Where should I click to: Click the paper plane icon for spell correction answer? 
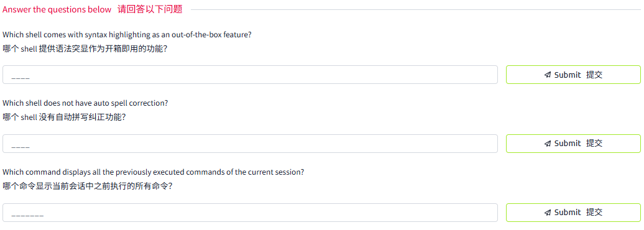point(548,144)
